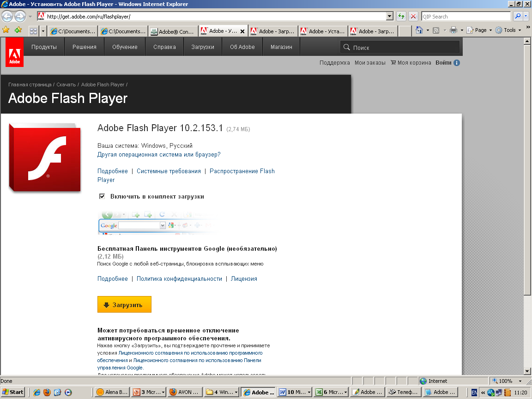Expand the toolbar overflow chevron
Image resolution: width=532 pixels, height=399 pixels.
point(527,27)
